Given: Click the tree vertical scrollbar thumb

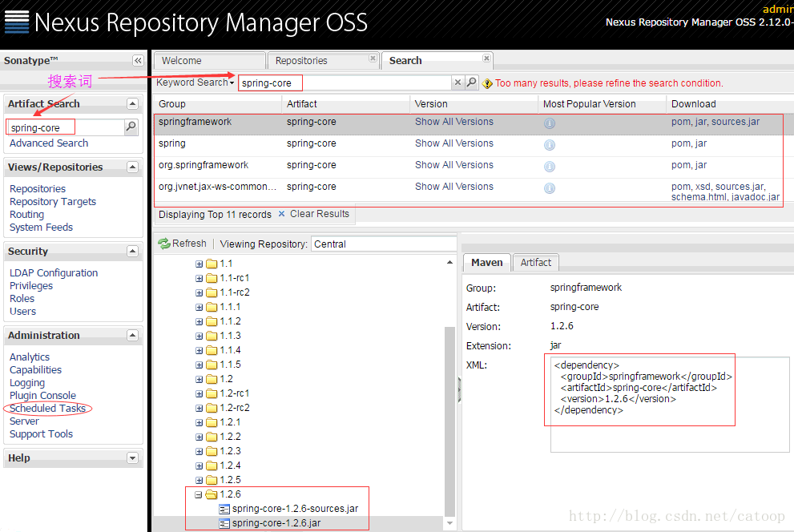Looking at the screenshot, I should (449, 421).
